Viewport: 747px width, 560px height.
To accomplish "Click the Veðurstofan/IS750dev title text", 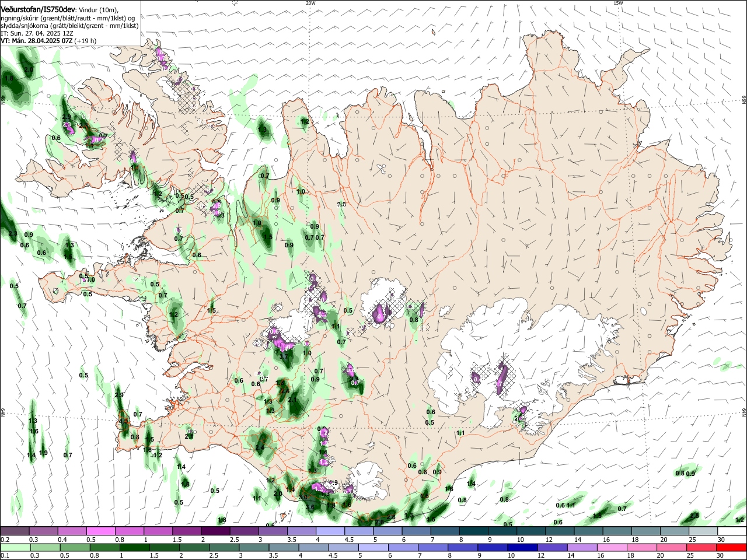I will pyautogui.click(x=39, y=9).
